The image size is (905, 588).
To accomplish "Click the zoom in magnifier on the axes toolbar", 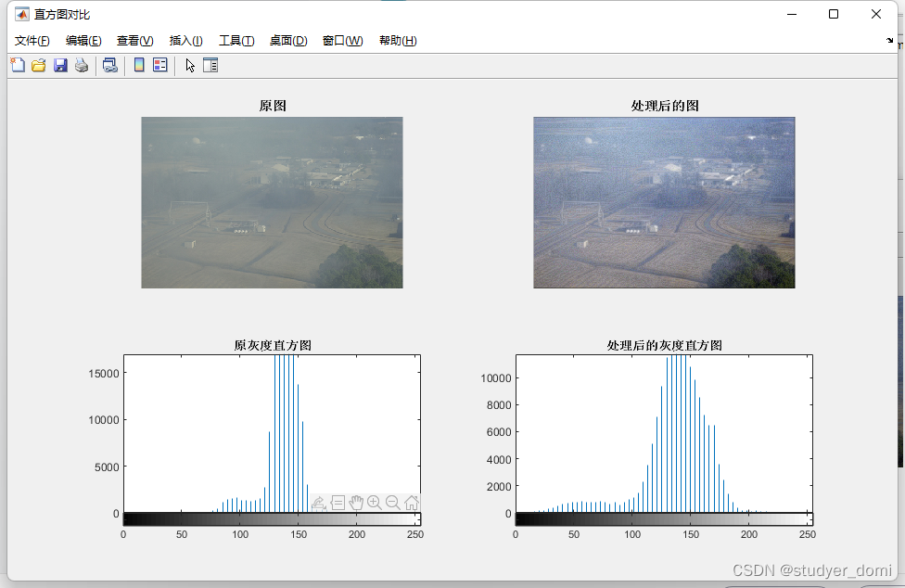I will pyautogui.click(x=375, y=503).
